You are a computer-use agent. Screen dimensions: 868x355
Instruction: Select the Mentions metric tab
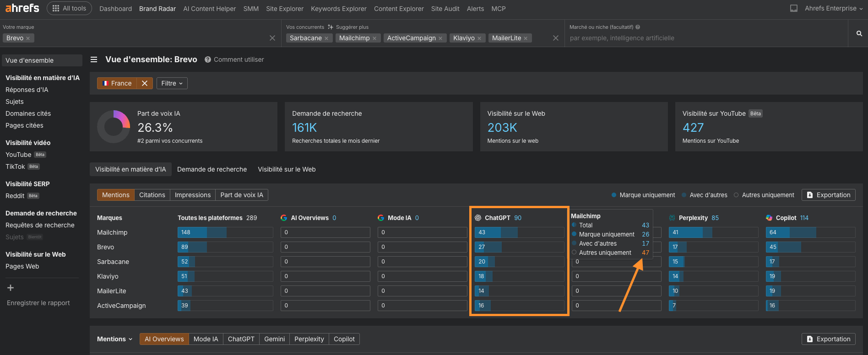[116, 195]
